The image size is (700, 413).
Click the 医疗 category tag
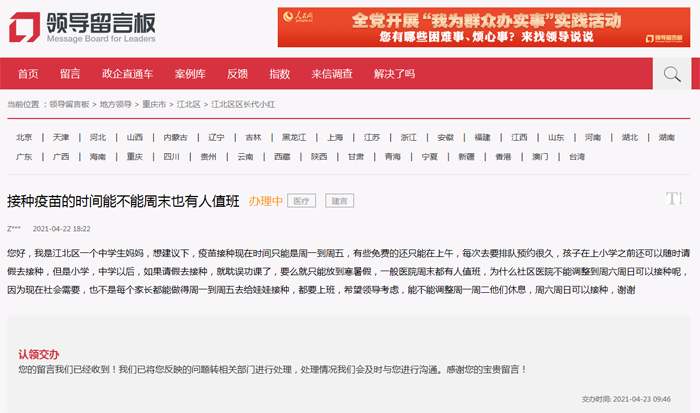point(301,201)
